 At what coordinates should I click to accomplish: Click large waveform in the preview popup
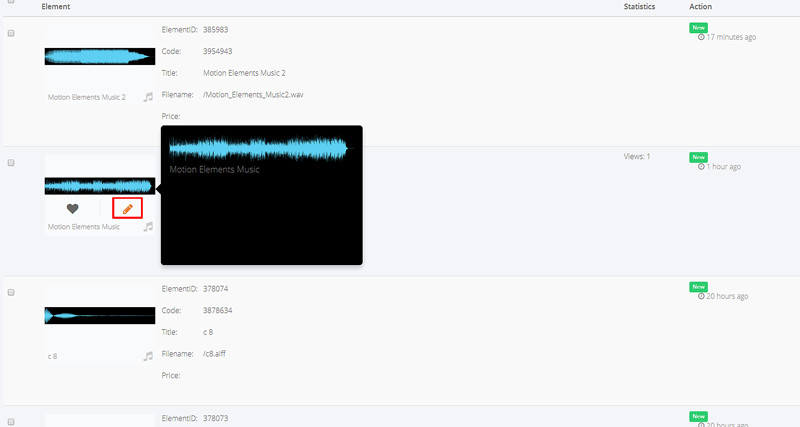tap(261, 148)
